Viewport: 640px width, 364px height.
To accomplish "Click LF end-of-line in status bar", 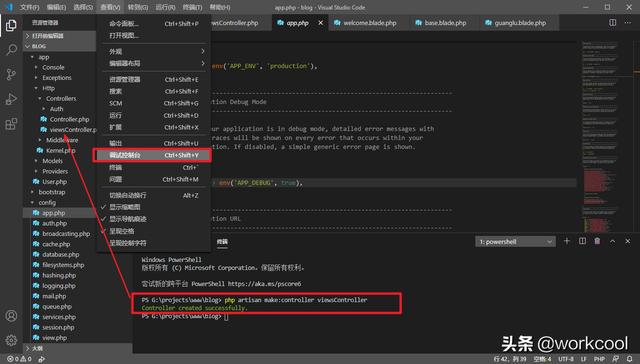I will tap(583, 359).
